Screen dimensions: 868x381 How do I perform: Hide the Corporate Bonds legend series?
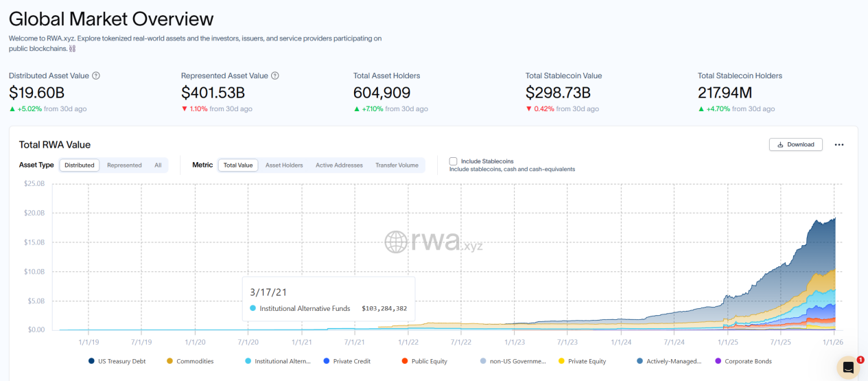click(747, 361)
